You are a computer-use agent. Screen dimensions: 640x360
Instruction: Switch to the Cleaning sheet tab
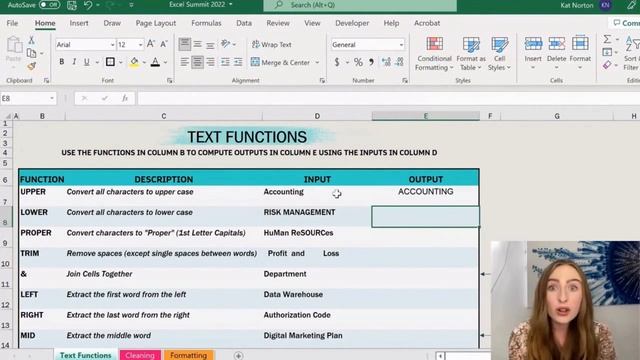[x=140, y=355]
